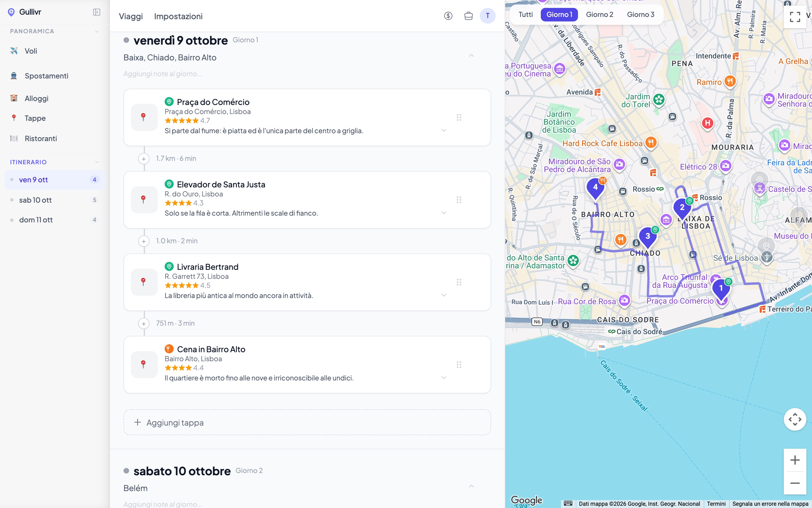This screenshot has height=508, width=812.
Task: Open Tappe in the sidebar
Action: click(x=55, y=118)
